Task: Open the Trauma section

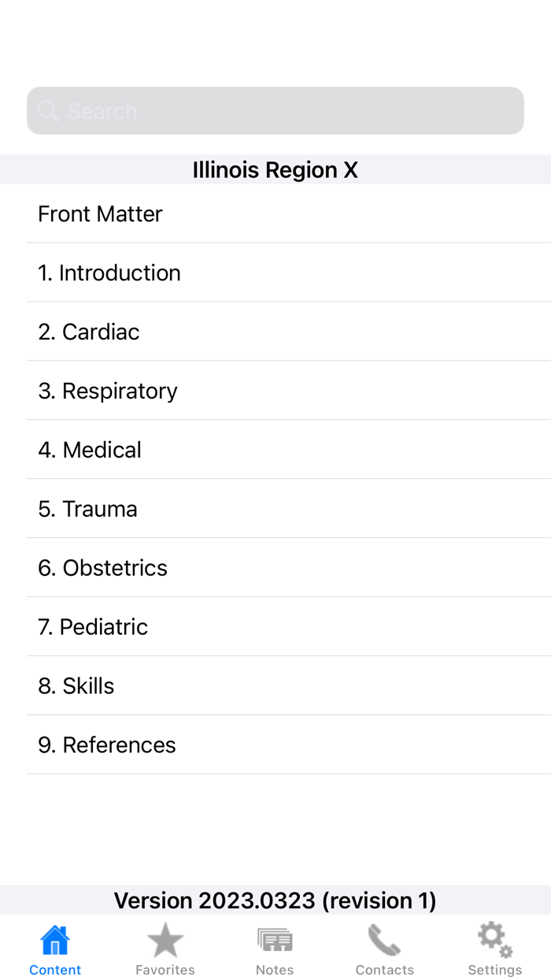Action: tap(87, 509)
